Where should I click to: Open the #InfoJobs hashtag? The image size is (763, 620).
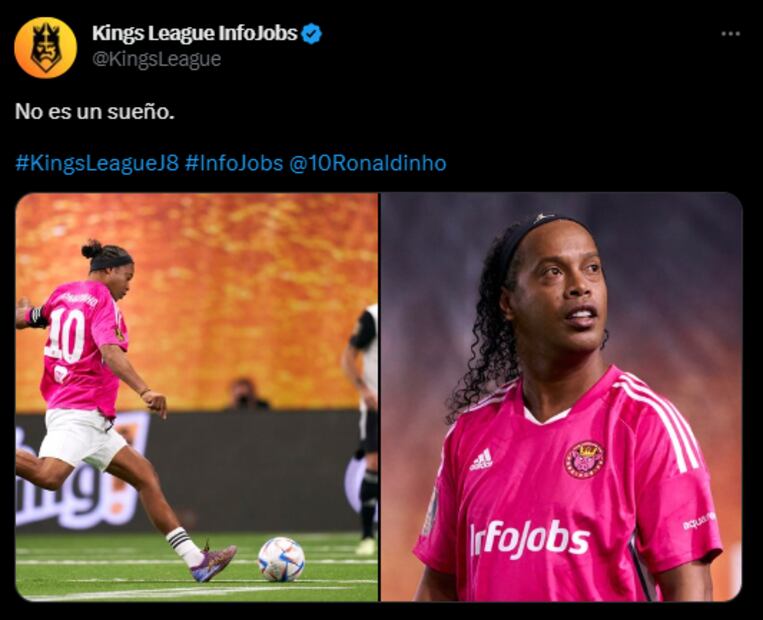[234, 163]
